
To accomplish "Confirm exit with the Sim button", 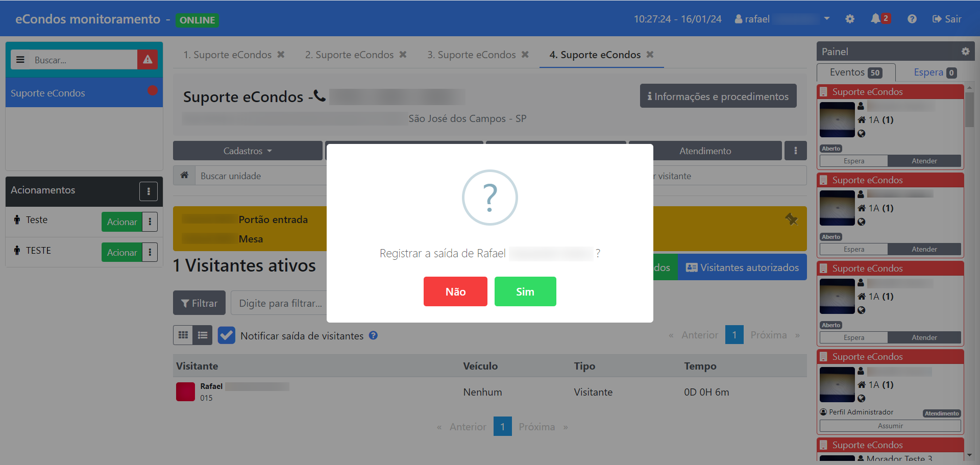I will tap(525, 291).
